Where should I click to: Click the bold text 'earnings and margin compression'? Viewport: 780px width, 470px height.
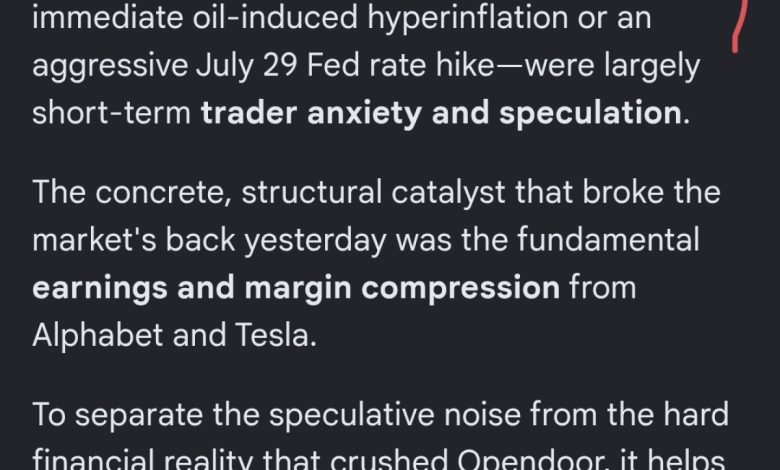point(296,288)
